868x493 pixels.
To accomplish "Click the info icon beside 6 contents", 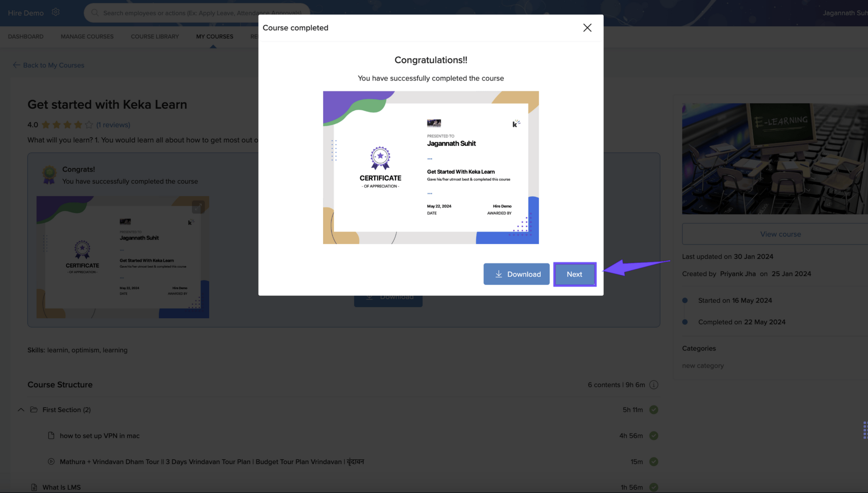I will [x=654, y=385].
